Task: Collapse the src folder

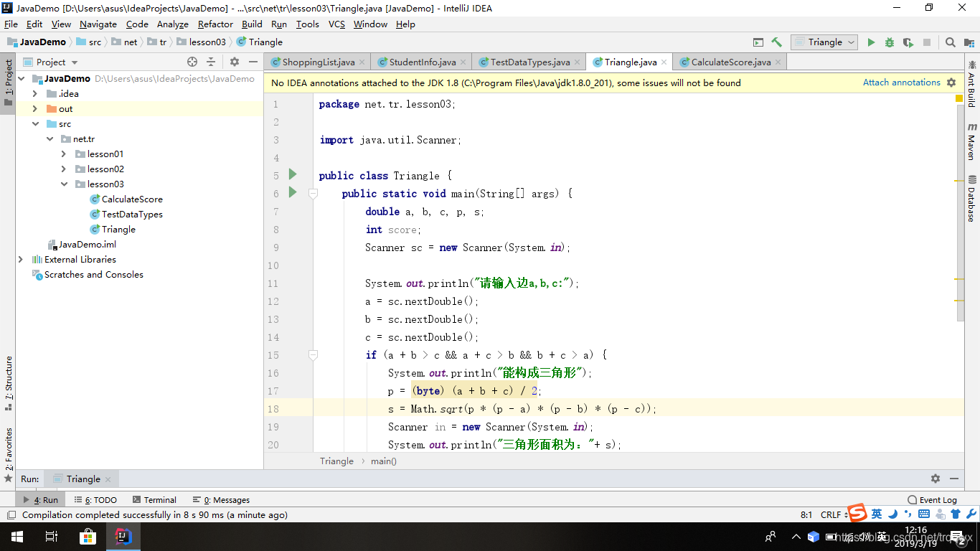Action: (x=35, y=124)
